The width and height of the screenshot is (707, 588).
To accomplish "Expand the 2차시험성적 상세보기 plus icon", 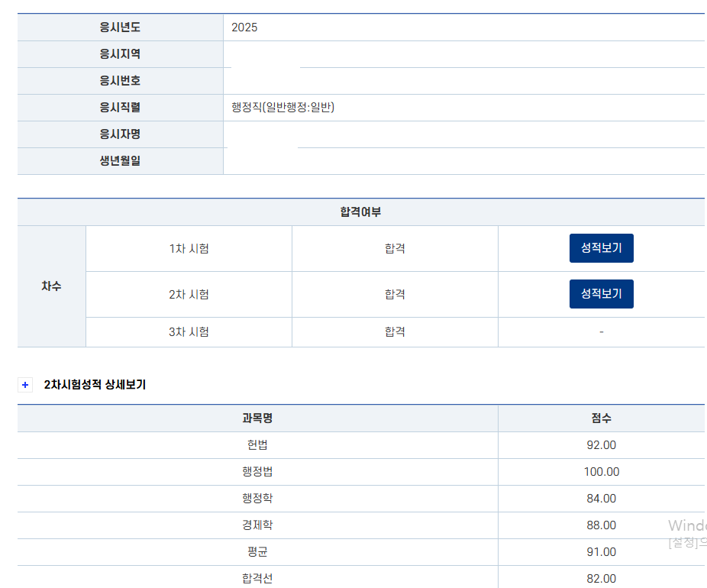I will [x=25, y=385].
